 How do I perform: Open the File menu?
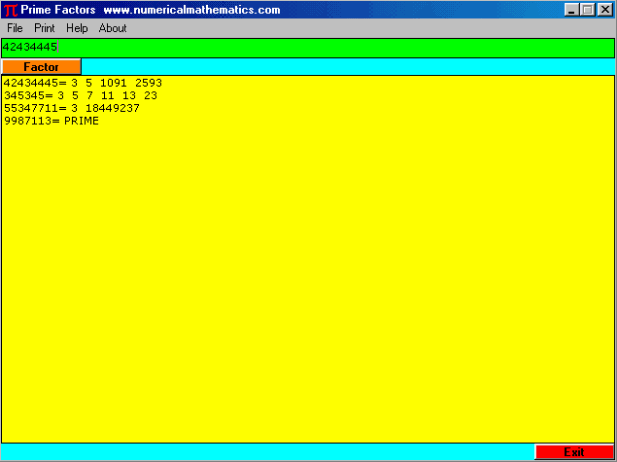click(x=15, y=28)
